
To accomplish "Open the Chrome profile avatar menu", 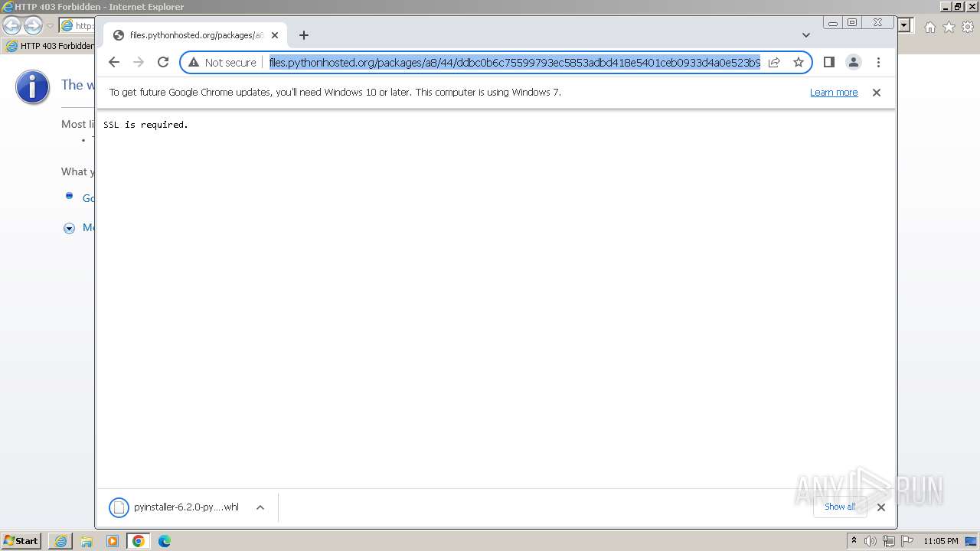I will click(853, 62).
